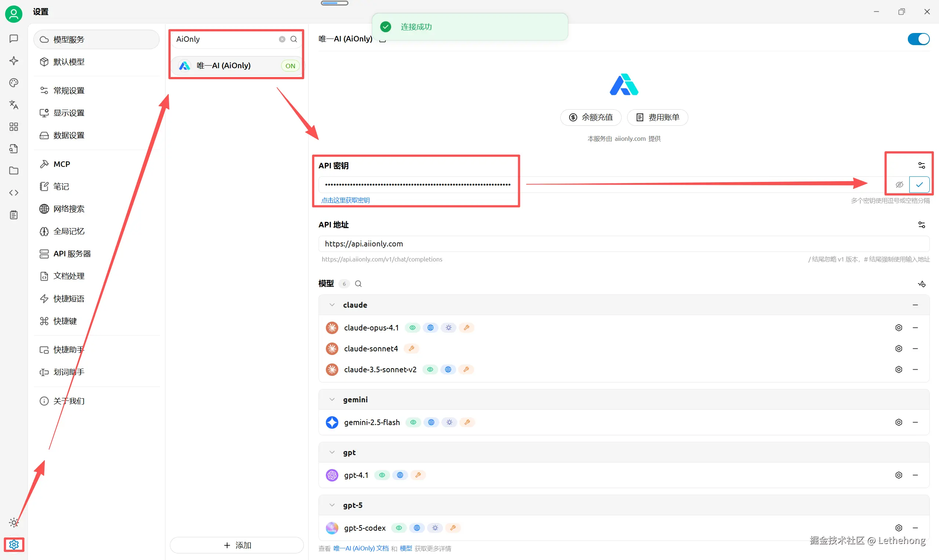Search models with the magnifier icon

358,284
